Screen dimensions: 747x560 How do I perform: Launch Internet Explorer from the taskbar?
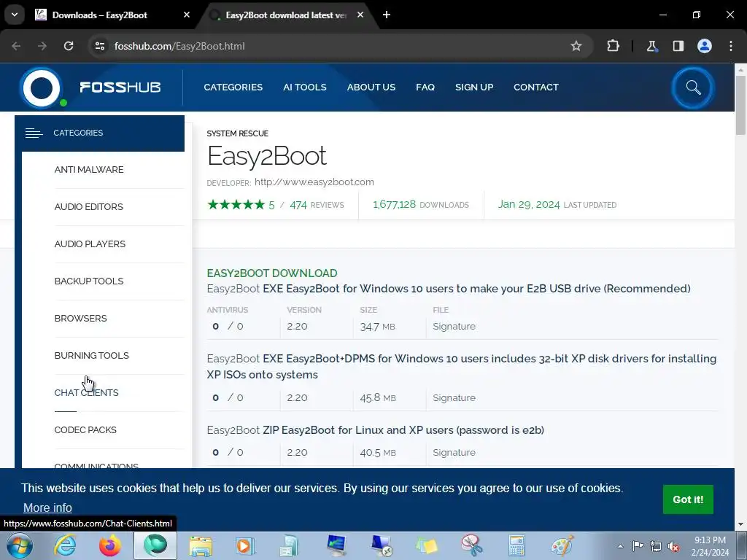pyautogui.click(x=65, y=545)
